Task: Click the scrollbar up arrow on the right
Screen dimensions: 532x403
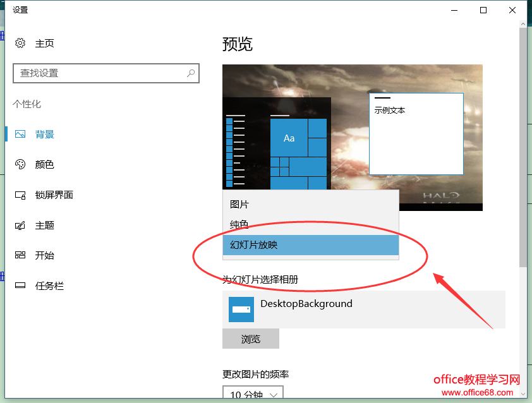Action: tap(523, 24)
